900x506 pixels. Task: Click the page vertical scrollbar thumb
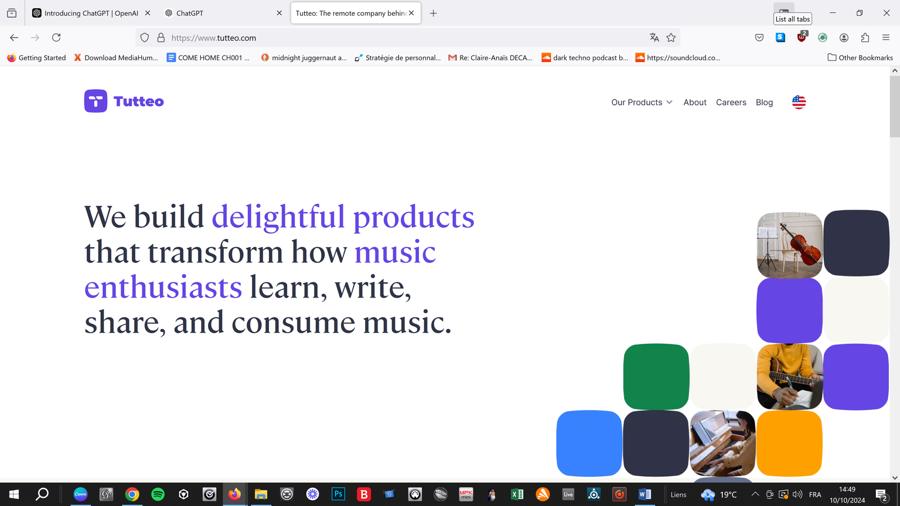tap(895, 106)
